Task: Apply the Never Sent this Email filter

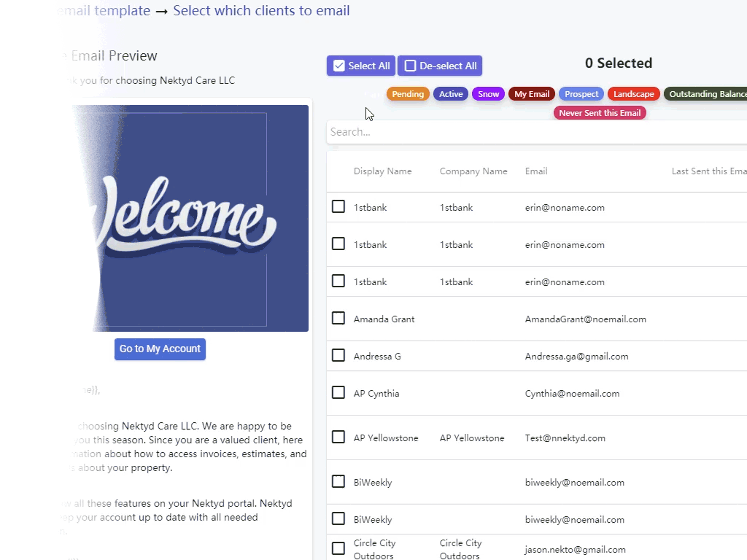Action: pos(600,112)
